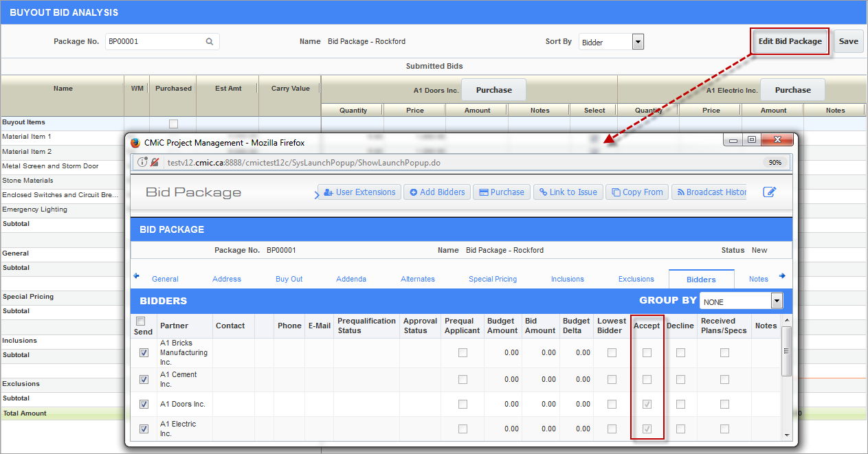Click the site information icon in address bar
This screenshot has height=454, width=868.
pos(142,162)
